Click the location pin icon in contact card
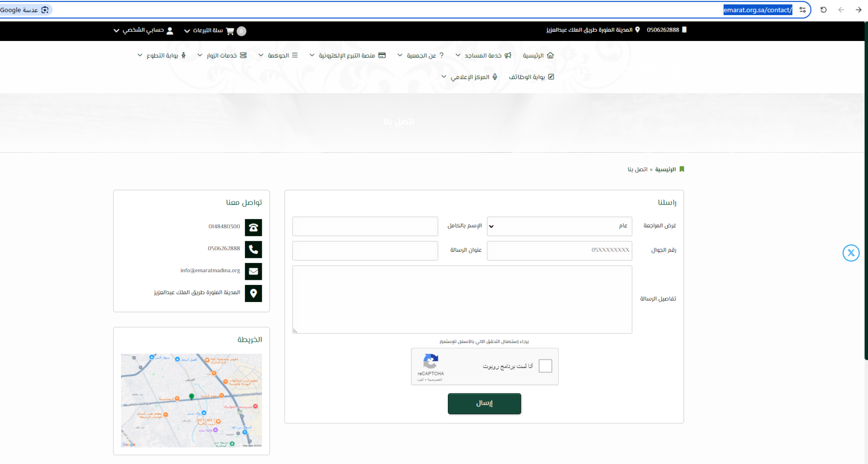 click(x=253, y=293)
